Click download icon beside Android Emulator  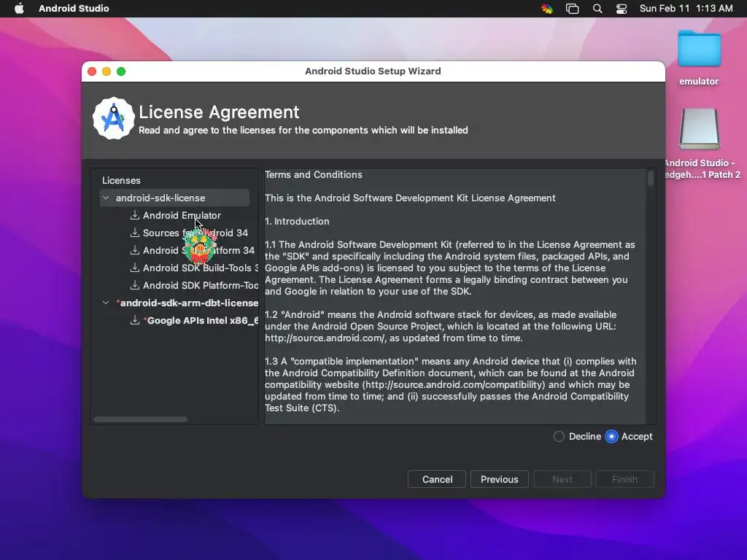pyautogui.click(x=135, y=215)
